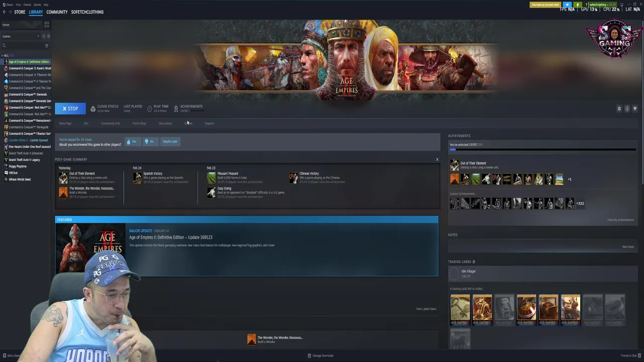The image size is (644, 362).
Task: Select Counter-Strike 2 Update Queued entry
Action: (26, 140)
